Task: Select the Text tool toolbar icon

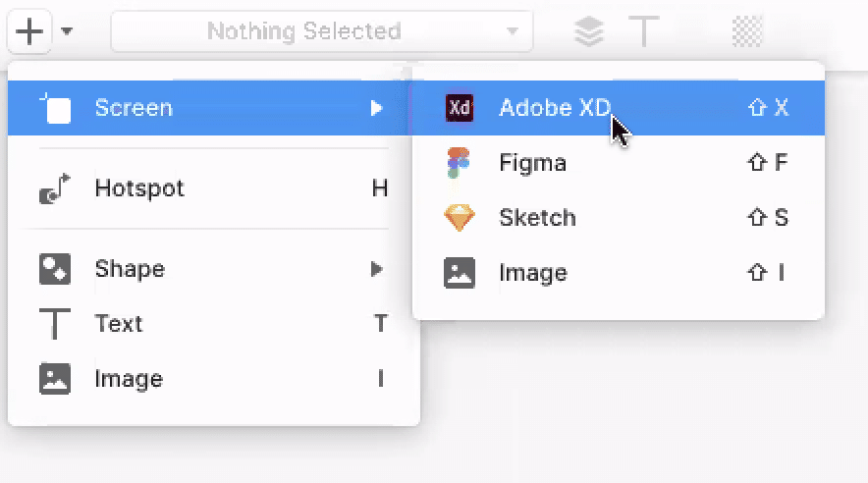Action: tap(643, 31)
